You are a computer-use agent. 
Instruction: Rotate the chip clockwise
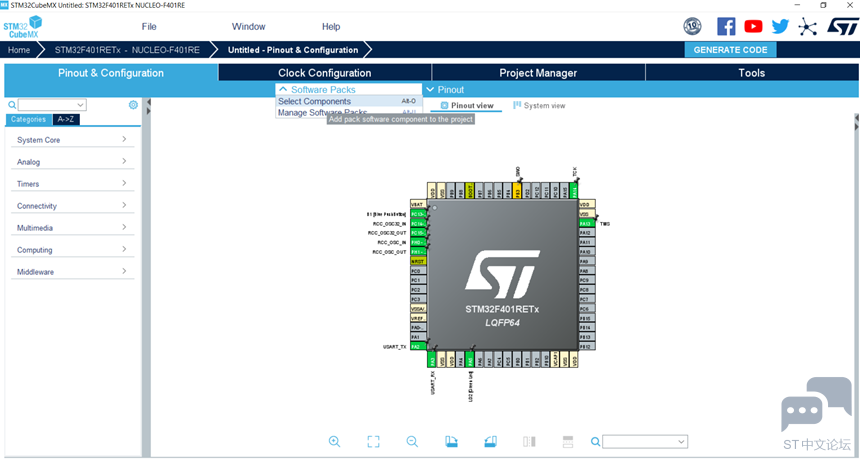(451, 441)
